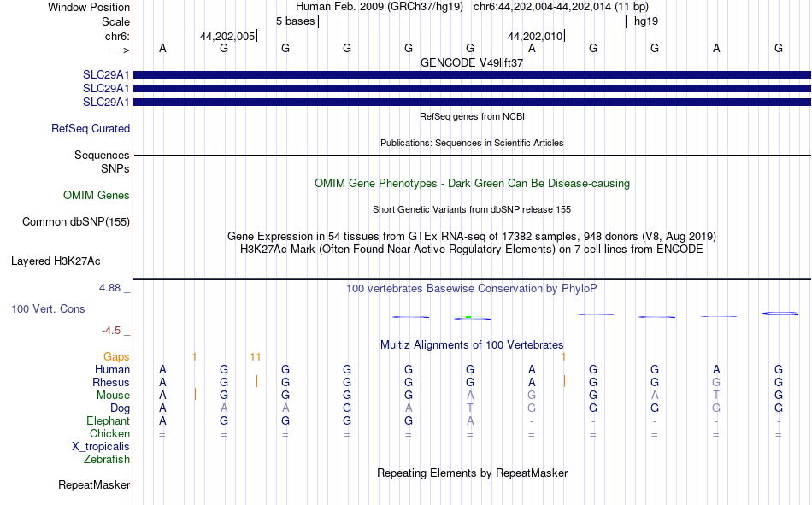Click the OMIM Genes side label
The image size is (812, 505).
coord(96,196)
